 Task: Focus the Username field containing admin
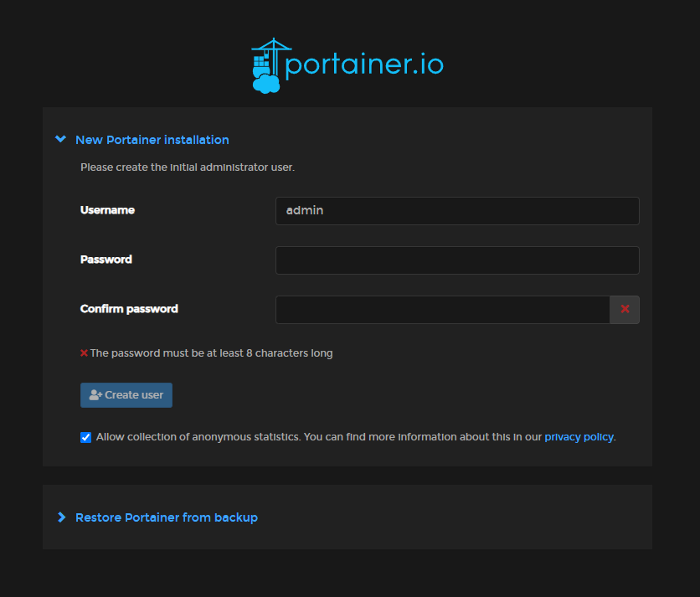pos(457,211)
